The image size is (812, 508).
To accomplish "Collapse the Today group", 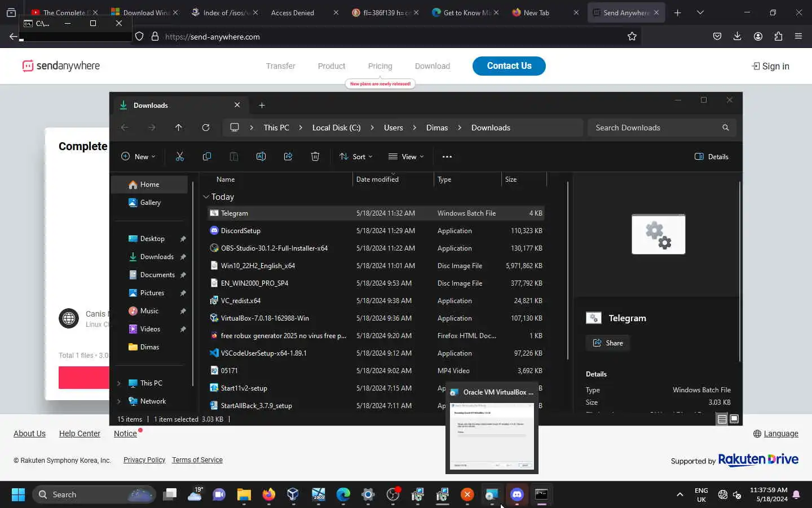I will [206, 196].
